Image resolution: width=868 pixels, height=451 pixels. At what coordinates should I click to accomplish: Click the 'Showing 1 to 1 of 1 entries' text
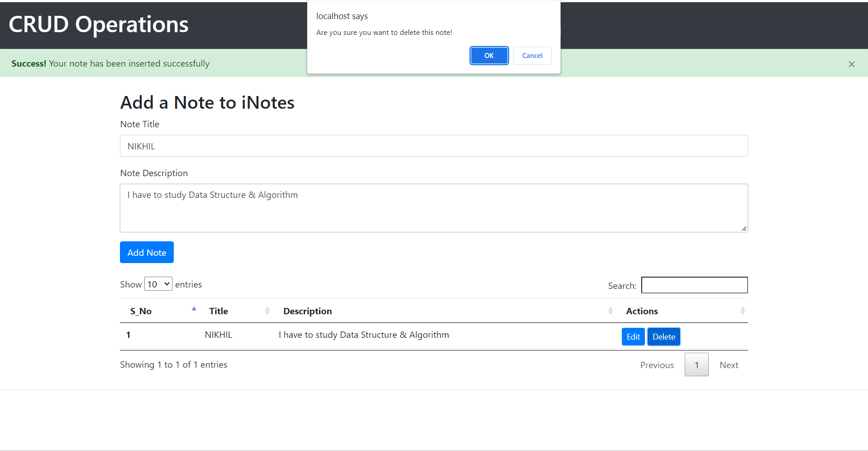(174, 365)
